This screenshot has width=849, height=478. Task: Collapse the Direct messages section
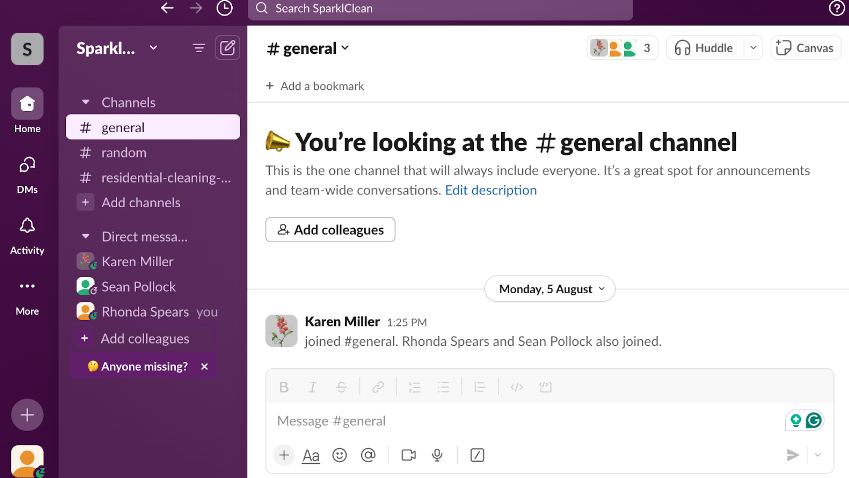86,237
